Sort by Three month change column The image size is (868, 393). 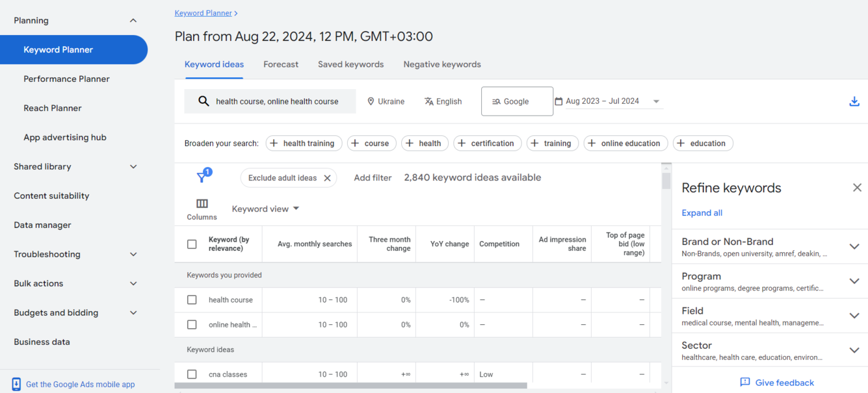(x=389, y=244)
